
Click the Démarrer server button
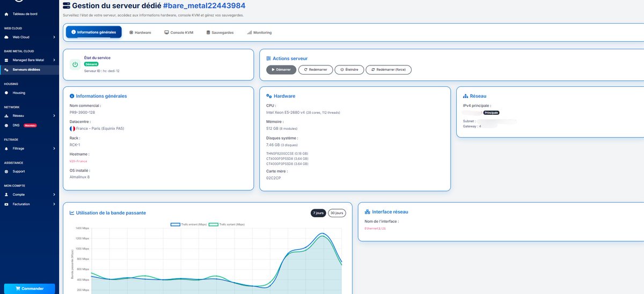click(281, 70)
